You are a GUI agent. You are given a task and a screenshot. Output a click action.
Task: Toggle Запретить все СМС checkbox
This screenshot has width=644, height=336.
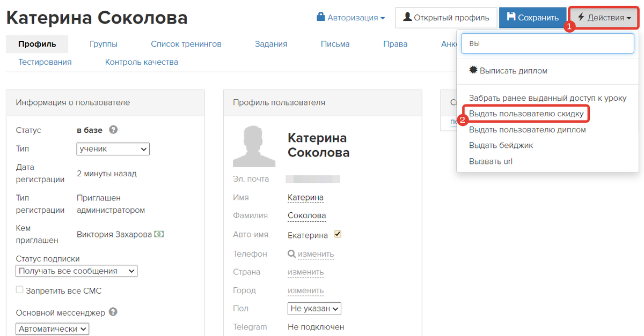(x=20, y=290)
